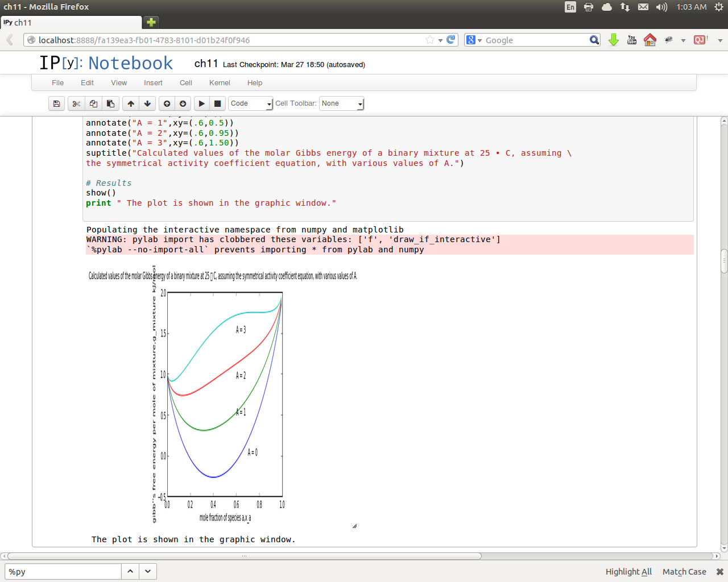
Task: Click the find bar text field
Action: (x=63, y=572)
